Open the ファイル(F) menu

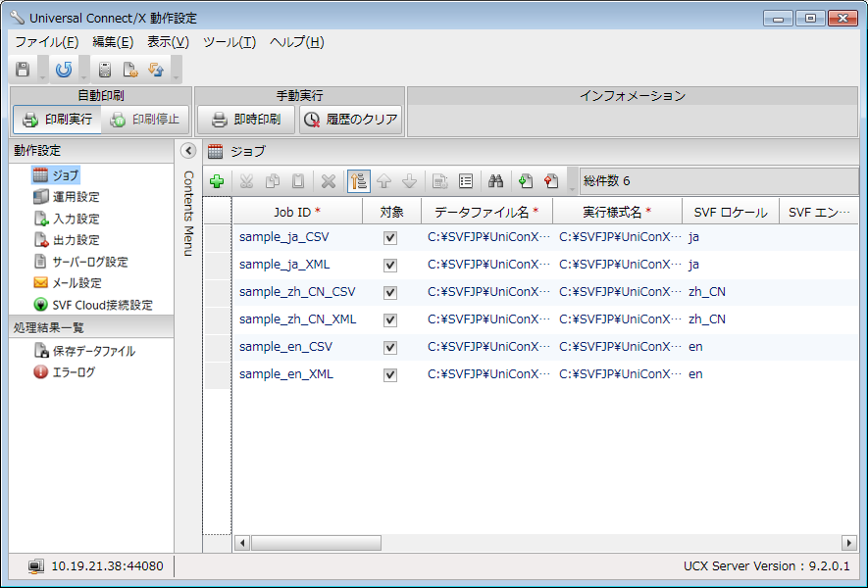tap(46, 42)
